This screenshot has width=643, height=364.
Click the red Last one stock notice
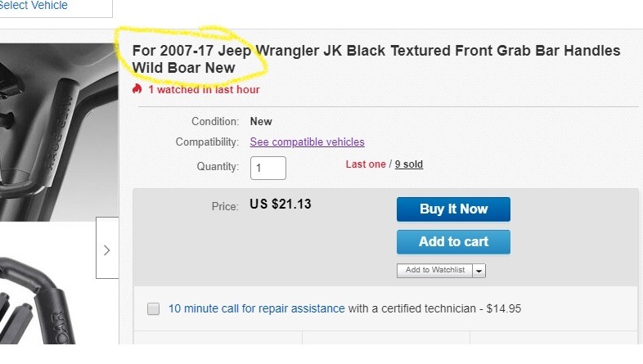pyautogui.click(x=366, y=164)
